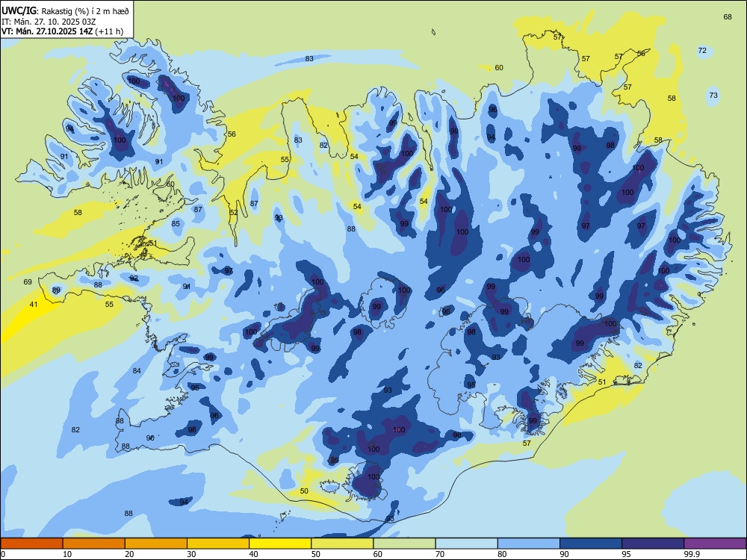Click the 20–30 legend color segment
This screenshot has height=560, width=747.
(x=156, y=544)
